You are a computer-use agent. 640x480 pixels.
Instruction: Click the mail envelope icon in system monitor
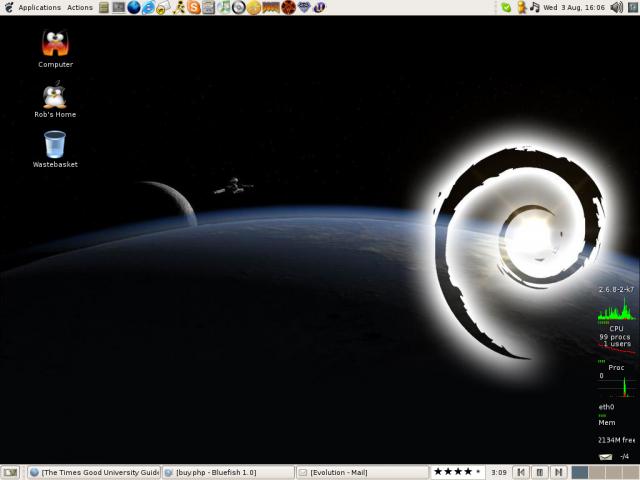click(x=605, y=457)
